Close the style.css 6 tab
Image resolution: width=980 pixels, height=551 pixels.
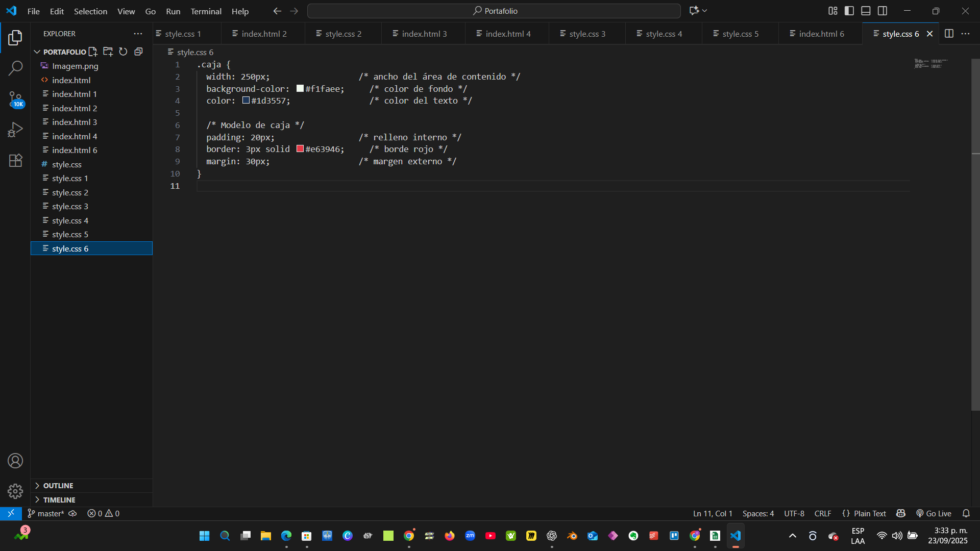point(929,34)
